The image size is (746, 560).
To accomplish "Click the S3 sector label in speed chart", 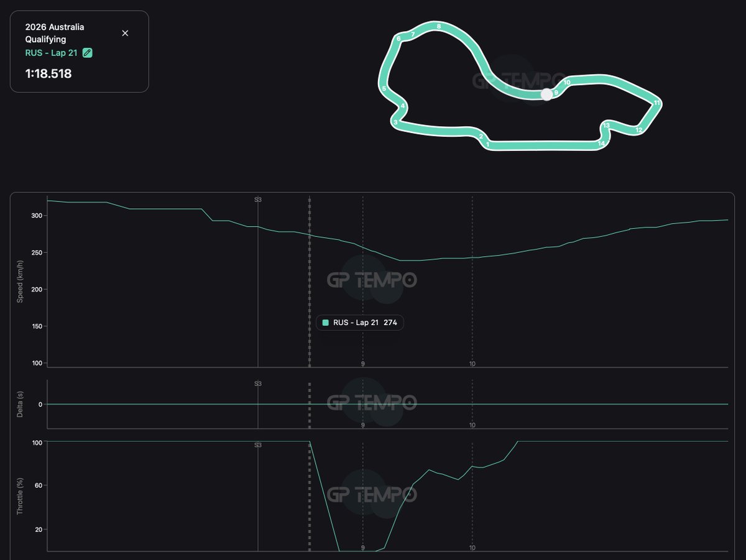I will click(x=258, y=200).
